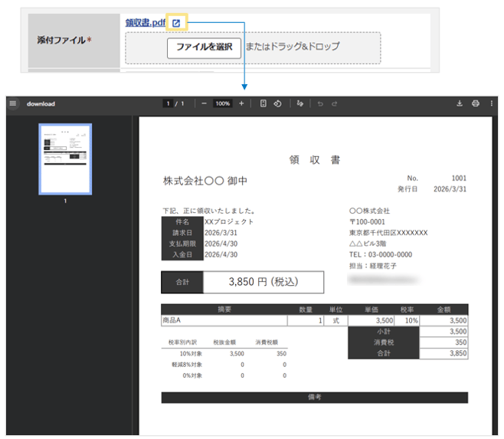Click the 領収書 heading in the PDF

click(315, 160)
